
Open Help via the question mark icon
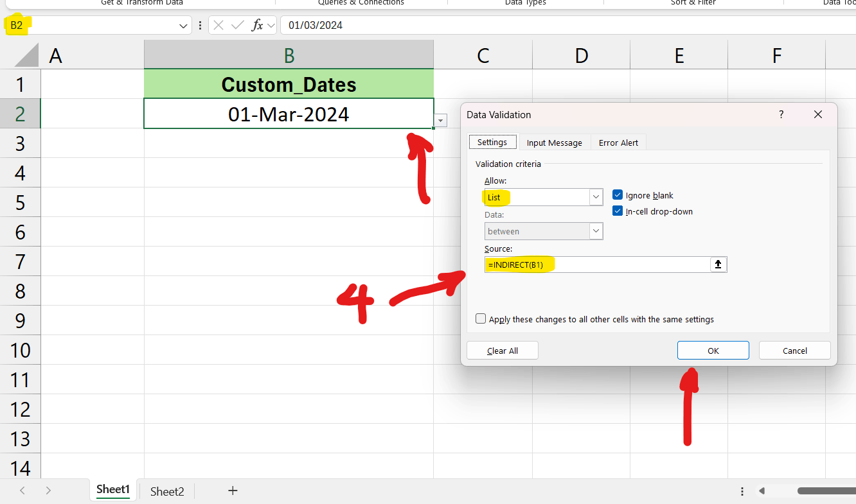tap(781, 114)
